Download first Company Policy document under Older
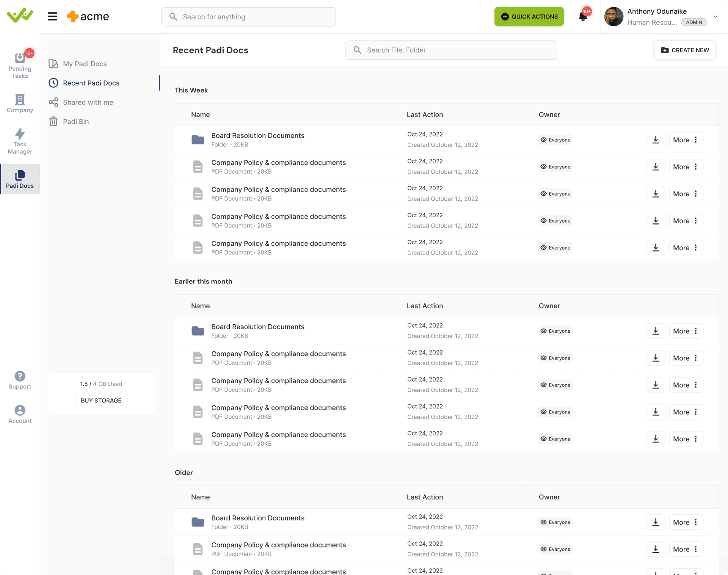 [656, 549]
